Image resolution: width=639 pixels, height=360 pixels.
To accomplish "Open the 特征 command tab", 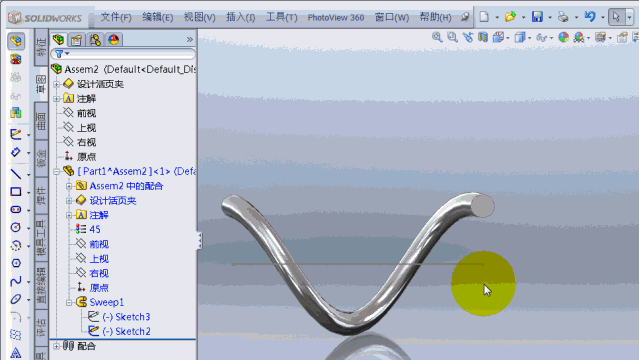I will (41, 46).
